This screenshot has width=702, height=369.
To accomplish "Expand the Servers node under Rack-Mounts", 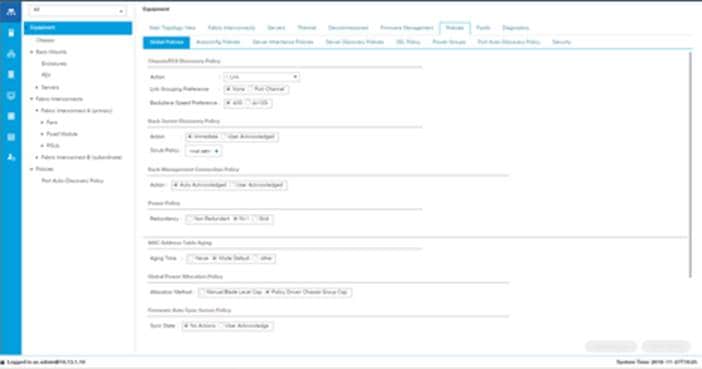I will tap(37, 87).
